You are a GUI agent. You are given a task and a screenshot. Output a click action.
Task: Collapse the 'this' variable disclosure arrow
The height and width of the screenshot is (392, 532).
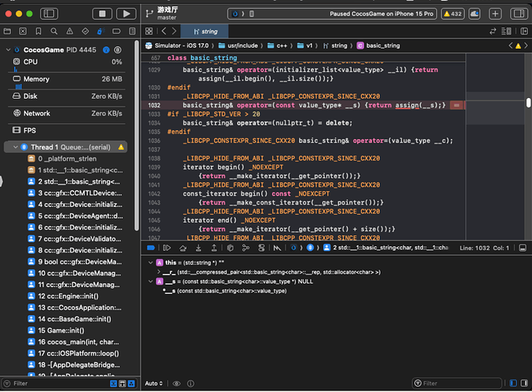tap(151, 263)
